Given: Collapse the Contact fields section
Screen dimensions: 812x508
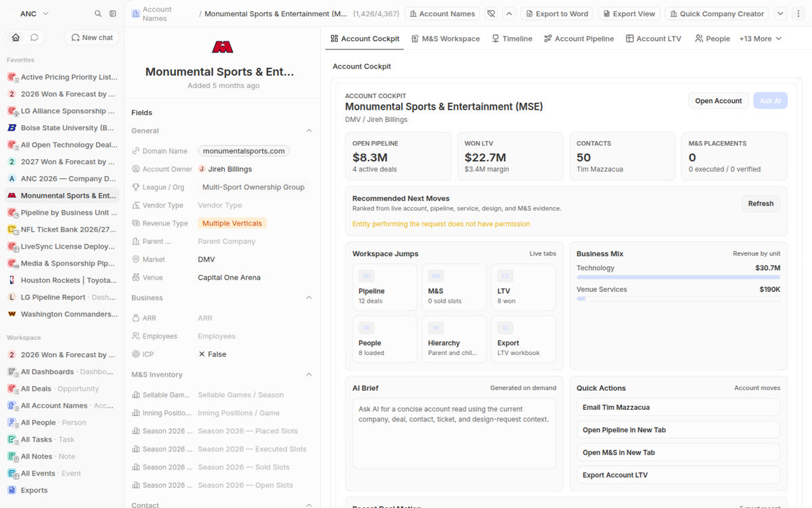Looking at the screenshot, I should point(309,505).
